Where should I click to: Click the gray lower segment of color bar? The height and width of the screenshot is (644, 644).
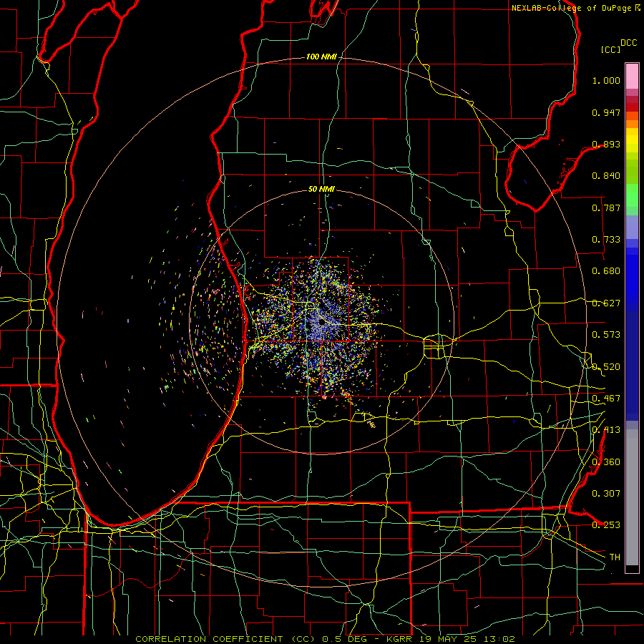pyautogui.click(x=632, y=497)
